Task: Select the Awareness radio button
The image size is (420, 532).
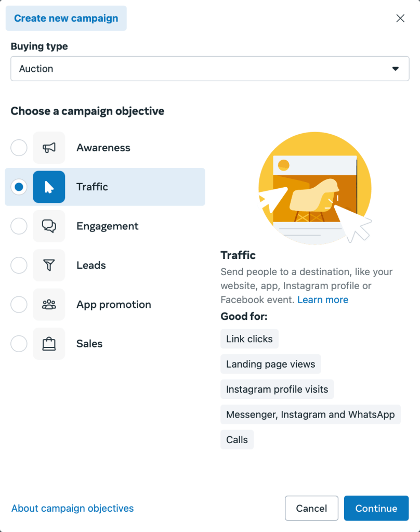Action: pos(19,148)
